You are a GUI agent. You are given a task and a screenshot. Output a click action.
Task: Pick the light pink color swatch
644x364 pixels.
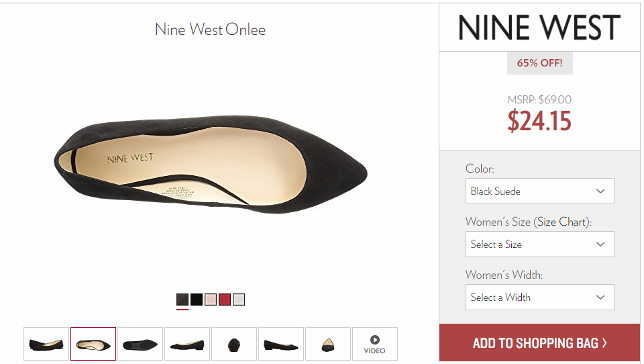210,300
